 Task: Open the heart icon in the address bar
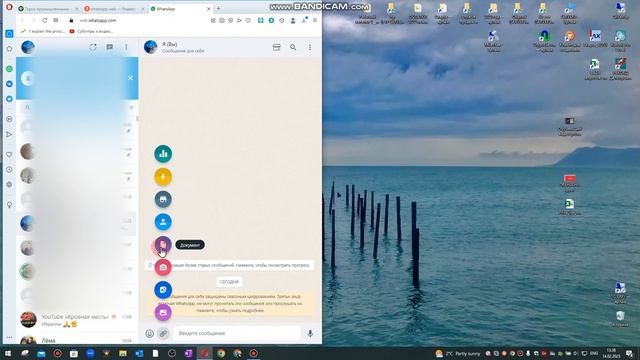(x=248, y=20)
